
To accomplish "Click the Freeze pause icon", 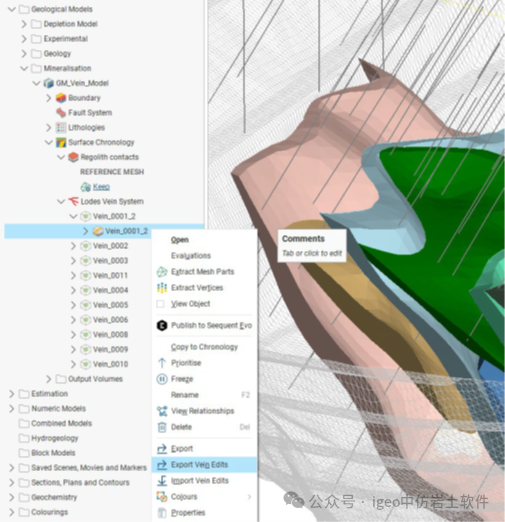I will (162, 379).
